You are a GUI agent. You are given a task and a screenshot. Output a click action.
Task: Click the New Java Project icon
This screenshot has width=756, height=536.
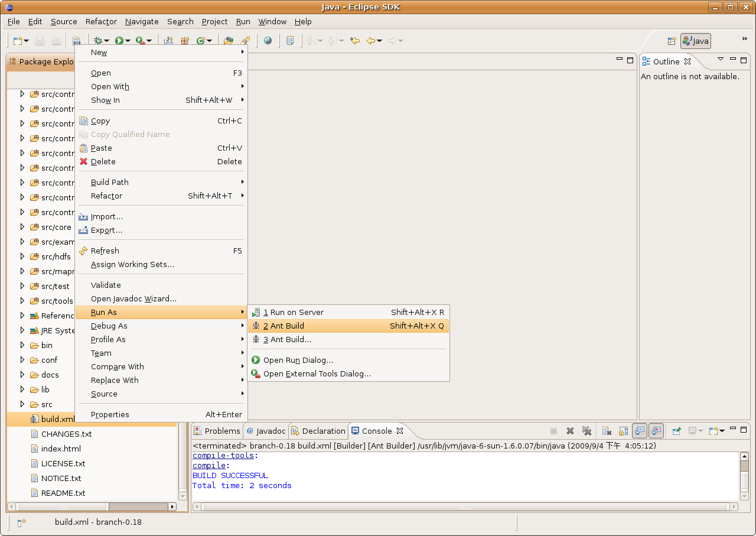(x=168, y=41)
